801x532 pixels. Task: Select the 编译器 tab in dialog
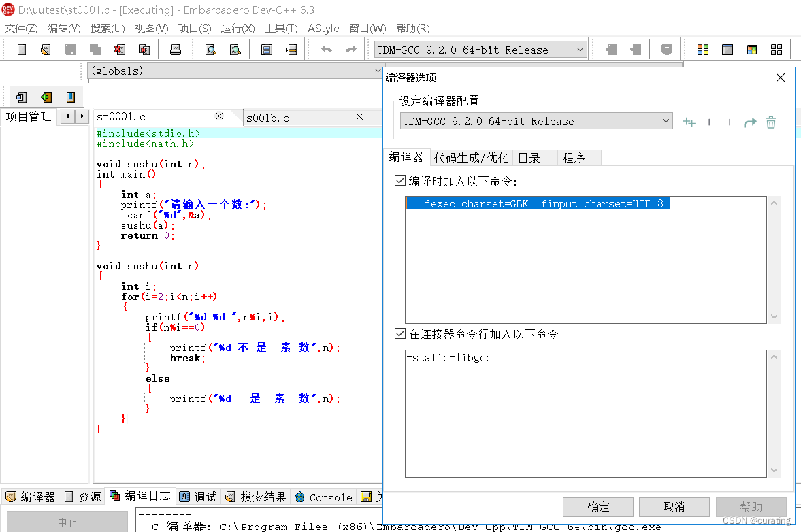coord(406,157)
